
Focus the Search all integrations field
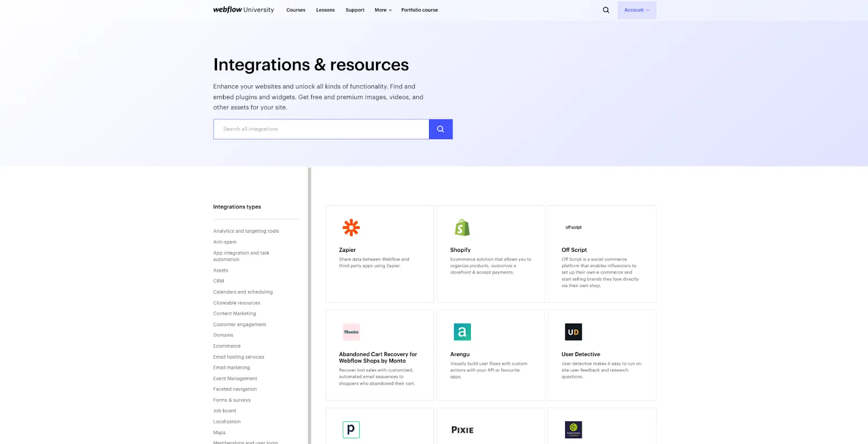pyautogui.click(x=321, y=129)
